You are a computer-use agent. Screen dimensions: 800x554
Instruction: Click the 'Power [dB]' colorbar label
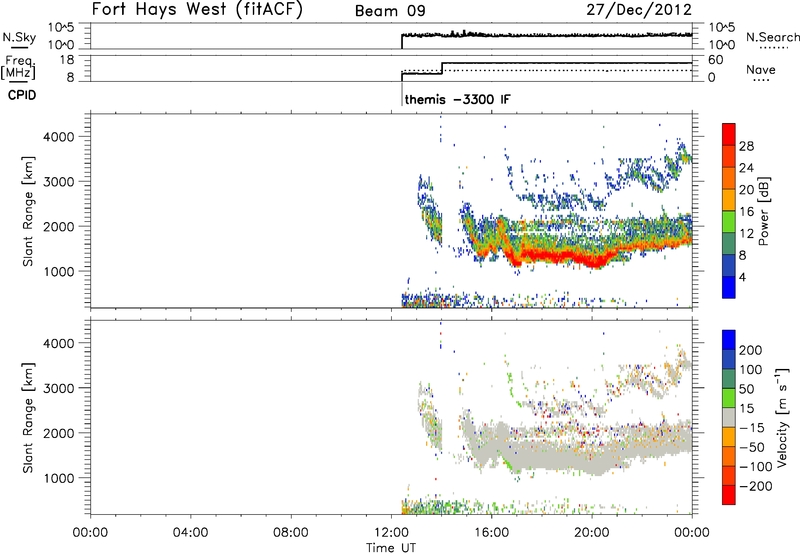763,212
